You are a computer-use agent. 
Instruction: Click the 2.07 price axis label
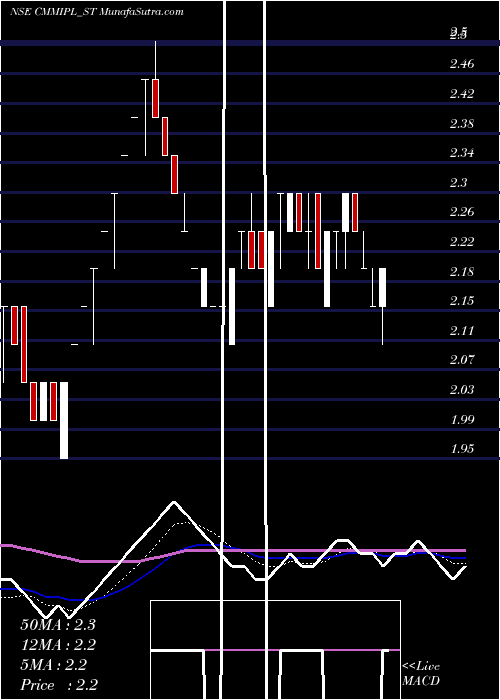[x=462, y=360]
